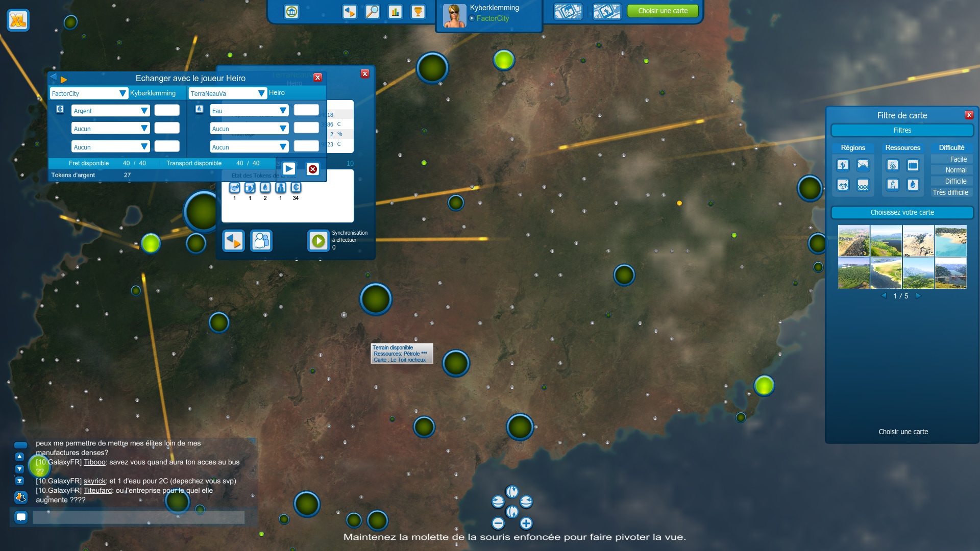Select the Difficile difficulty option
The height and width of the screenshot is (551, 980).
coord(955,181)
